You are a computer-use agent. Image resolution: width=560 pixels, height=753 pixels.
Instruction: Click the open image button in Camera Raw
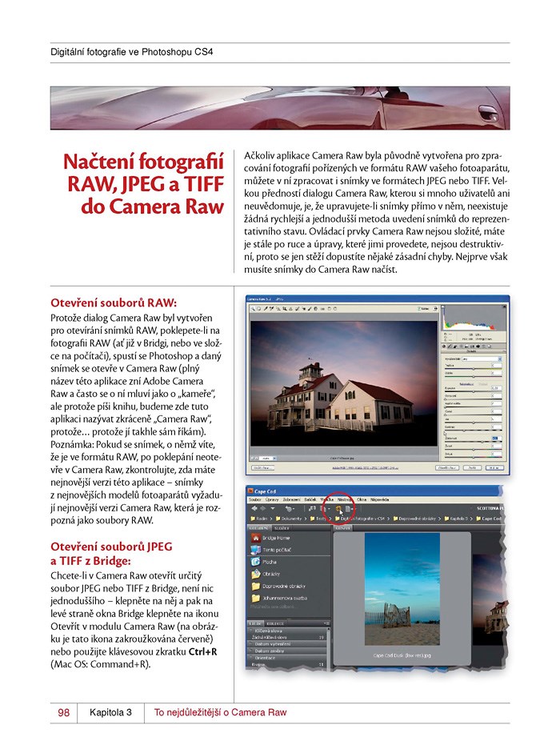pos(447,468)
